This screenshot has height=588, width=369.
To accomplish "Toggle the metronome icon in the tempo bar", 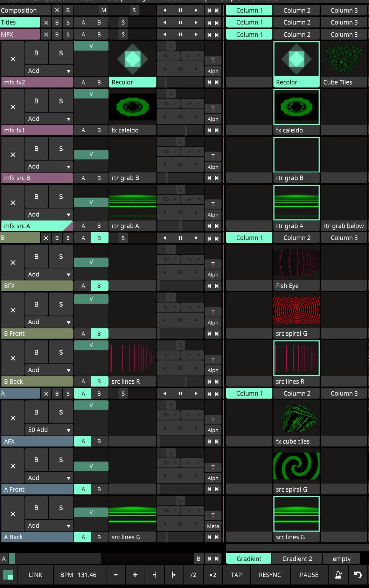I will pos(338,575).
